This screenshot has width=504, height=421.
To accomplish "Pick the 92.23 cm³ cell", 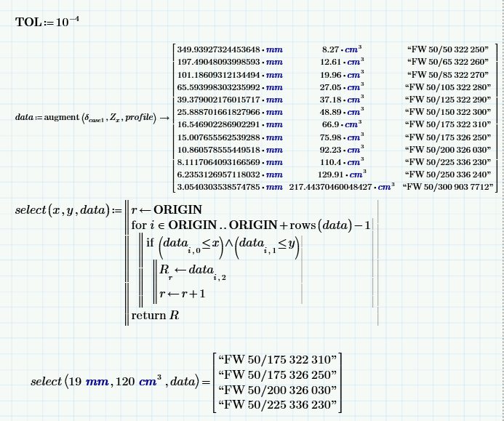I will click(x=342, y=150).
